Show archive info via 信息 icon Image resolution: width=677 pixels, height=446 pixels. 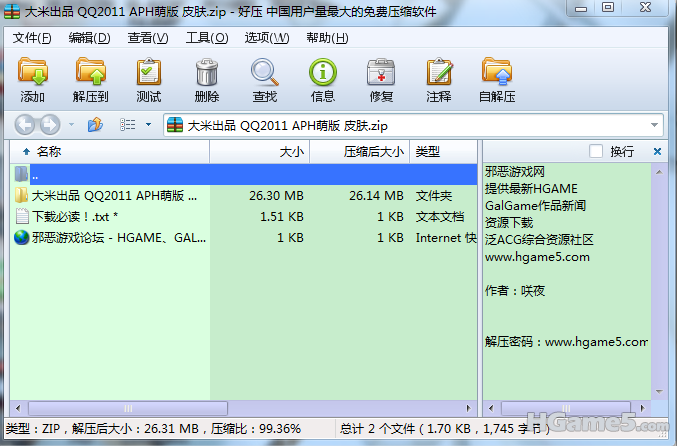pyautogui.click(x=323, y=73)
